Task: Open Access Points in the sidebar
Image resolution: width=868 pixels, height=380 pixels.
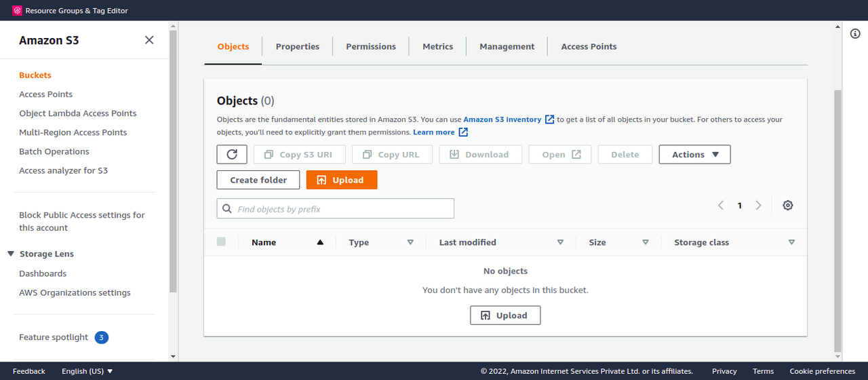Action: (46, 94)
